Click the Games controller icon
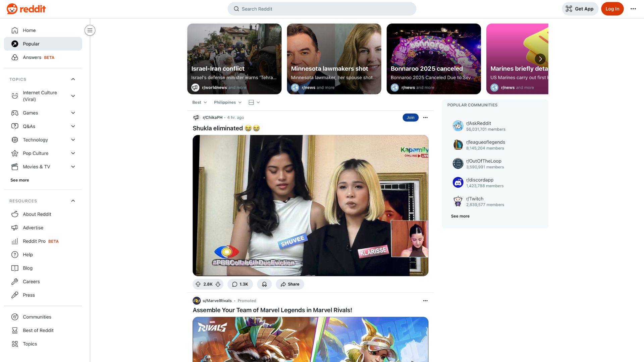The image size is (644, 362). click(15, 113)
